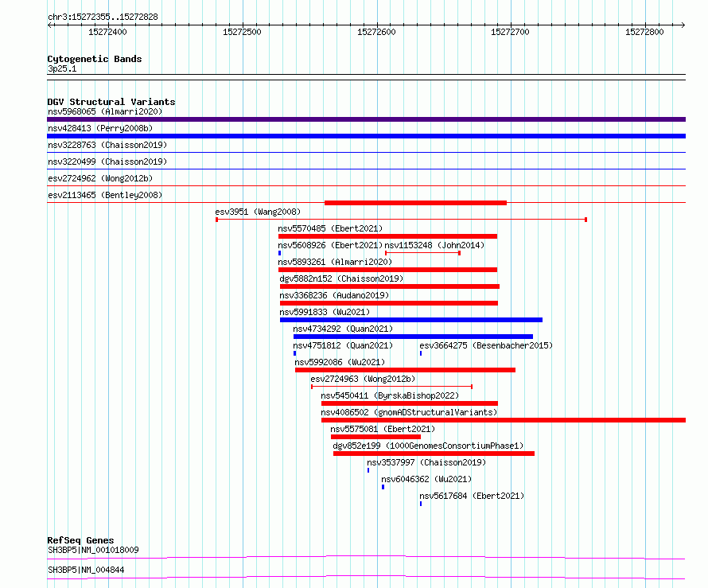Open the nsv3220499 (Chaisson2019) variant
The width and height of the screenshot is (708, 588).
[x=107, y=162]
